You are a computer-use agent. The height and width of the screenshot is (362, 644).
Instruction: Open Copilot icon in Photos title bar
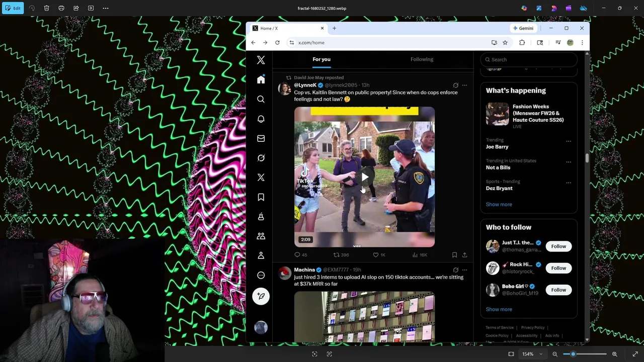[524, 8]
